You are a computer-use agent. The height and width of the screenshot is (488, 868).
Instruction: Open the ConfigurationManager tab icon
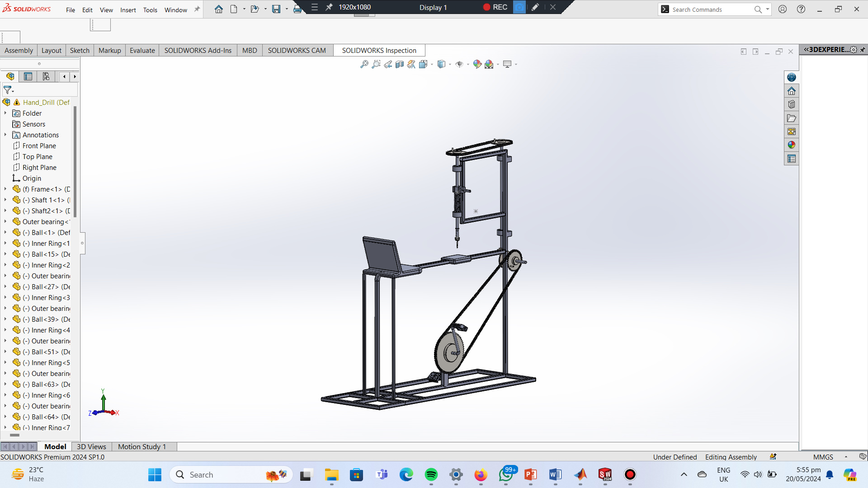tap(46, 76)
